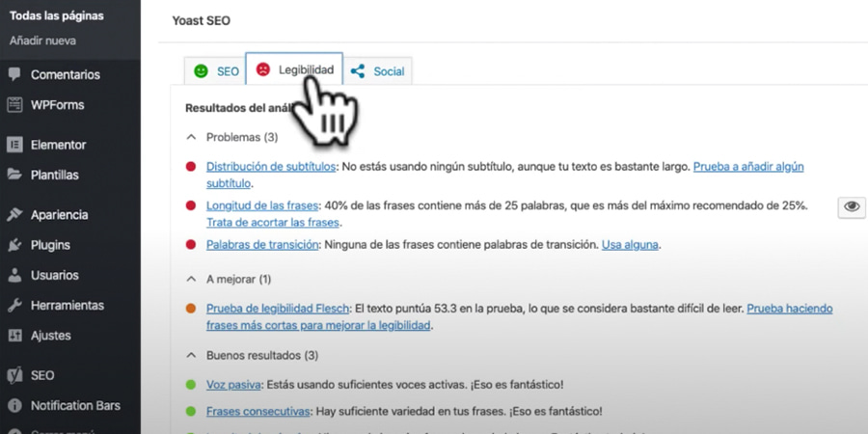Click the Herramientas wrench icon
The width and height of the screenshot is (868, 434).
(14, 305)
